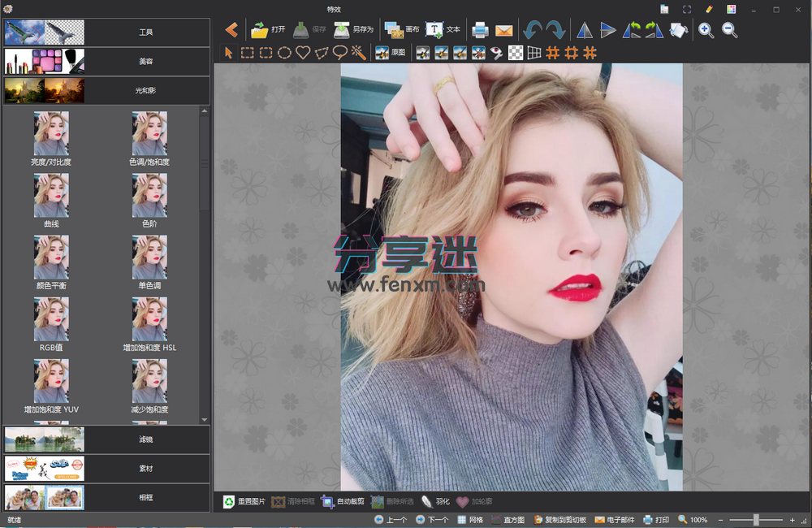Toggle the red-eye removal tool icon
The image size is (812, 528).
[497, 52]
